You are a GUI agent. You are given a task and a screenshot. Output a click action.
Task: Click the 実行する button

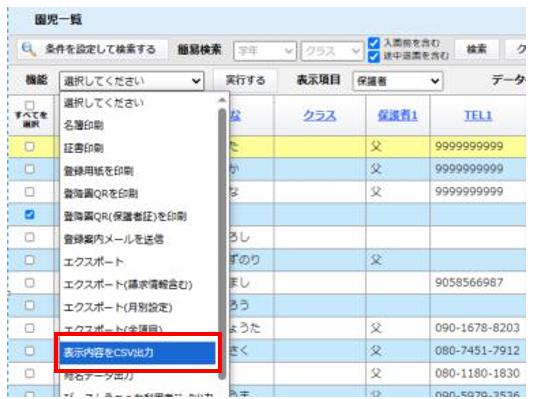[x=245, y=81]
